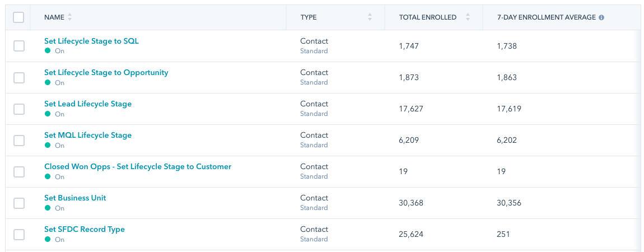Viewport: 644px width, 252px height.
Task: Click total enrolled value 25,624
Action: click(x=410, y=234)
